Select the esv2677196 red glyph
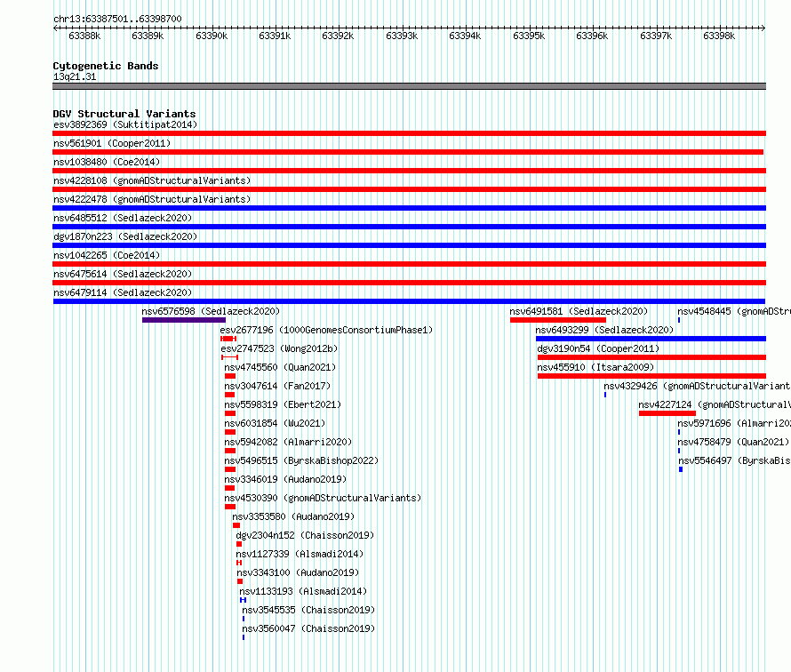This screenshot has height=672, width=791. 228,339
